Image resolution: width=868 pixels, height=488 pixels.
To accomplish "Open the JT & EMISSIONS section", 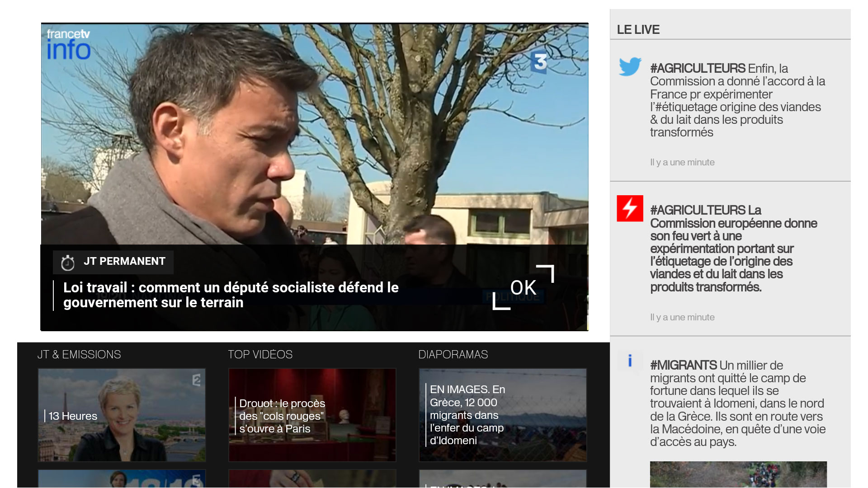I will [x=79, y=355].
